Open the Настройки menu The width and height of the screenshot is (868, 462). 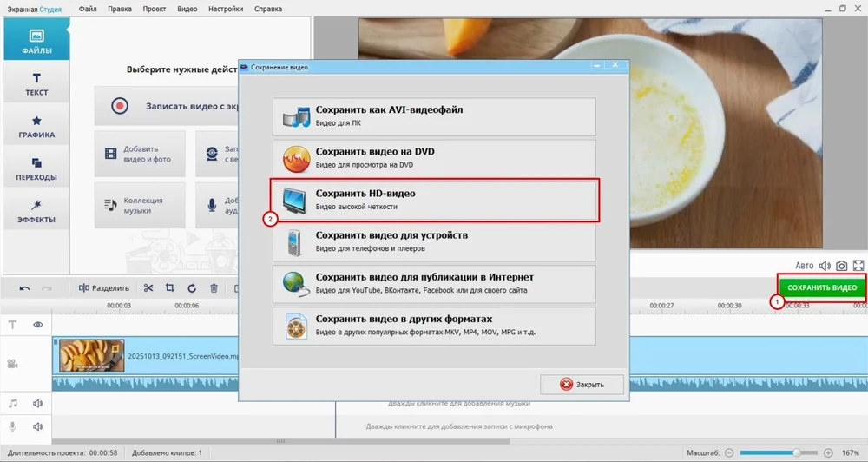(226, 9)
